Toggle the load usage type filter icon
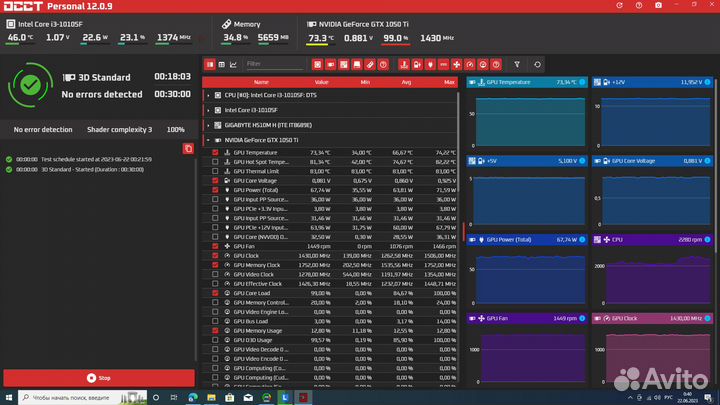Image resolution: width=720 pixels, height=405 pixels. (x=483, y=64)
